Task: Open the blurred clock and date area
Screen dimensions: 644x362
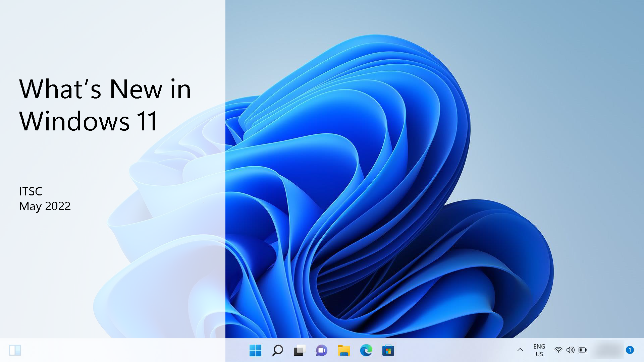Action: [607, 350]
